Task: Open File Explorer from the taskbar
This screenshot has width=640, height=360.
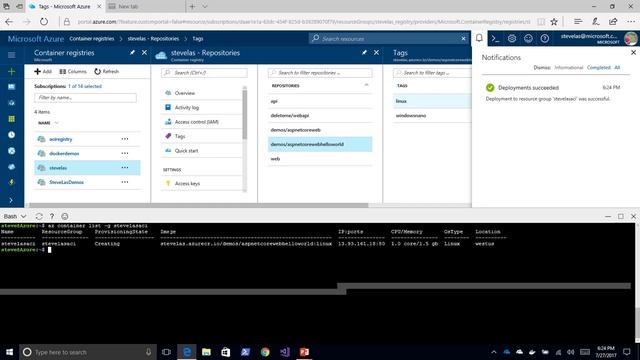Action: pos(206,352)
